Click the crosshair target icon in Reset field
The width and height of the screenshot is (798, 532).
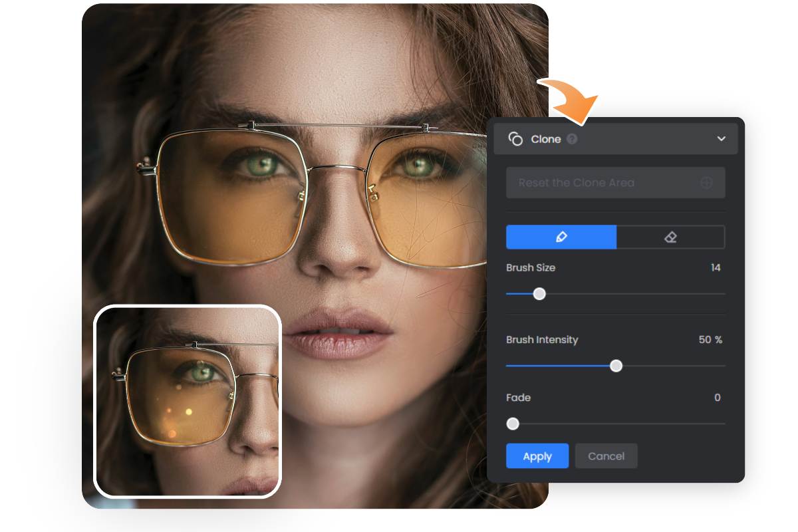(707, 182)
